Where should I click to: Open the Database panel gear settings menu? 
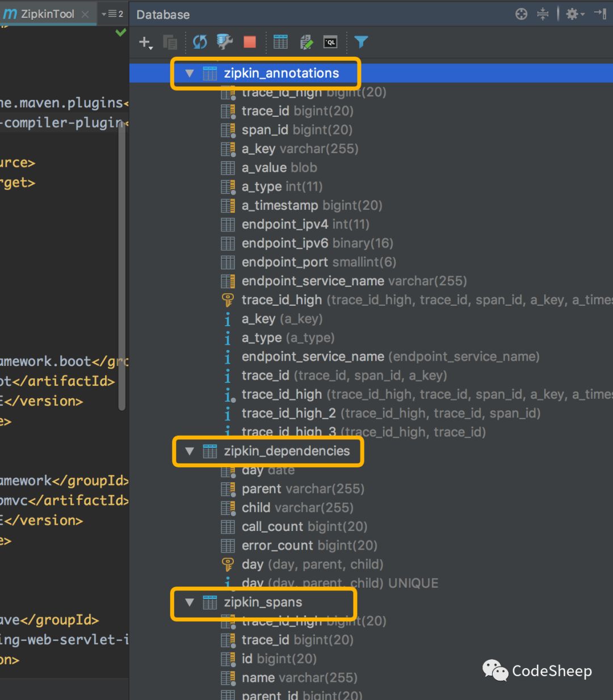coord(574,14)
